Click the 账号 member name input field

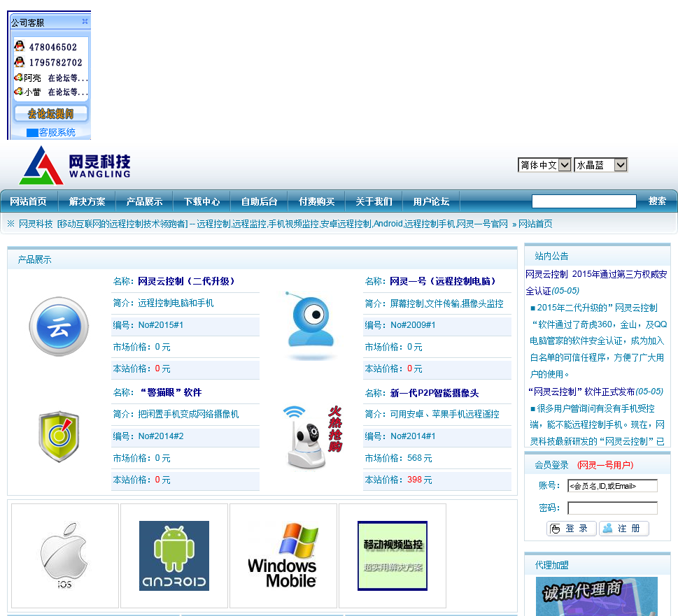tap(613, 486)
